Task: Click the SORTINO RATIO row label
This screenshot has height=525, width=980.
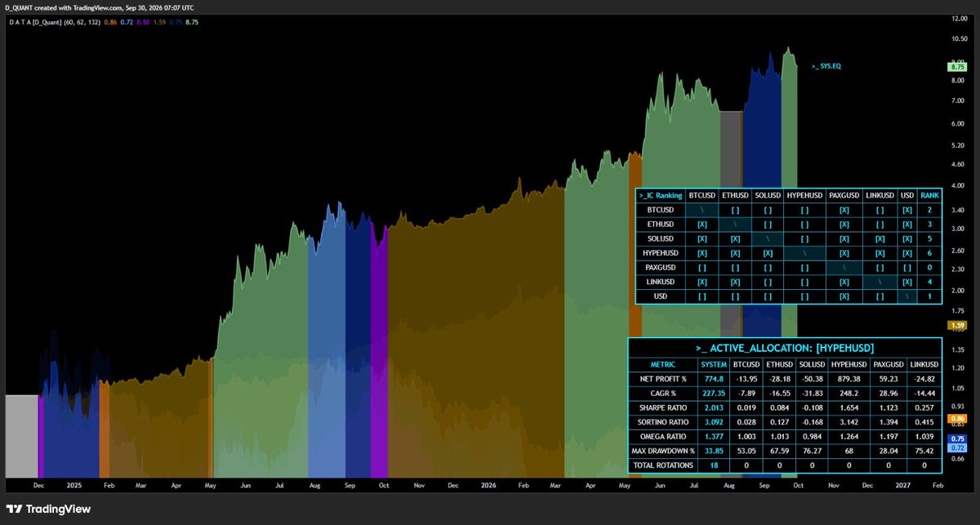Action: coord(662,422)
